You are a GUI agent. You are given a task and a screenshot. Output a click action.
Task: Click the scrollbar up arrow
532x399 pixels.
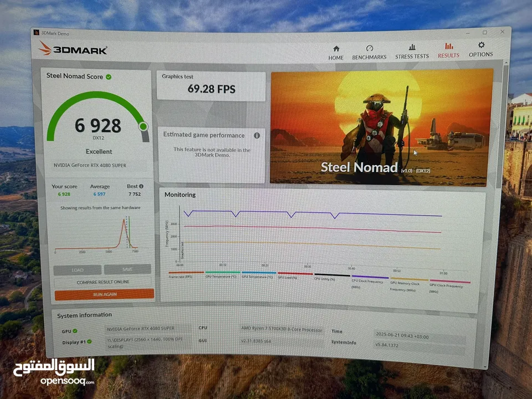pos(506,63)
